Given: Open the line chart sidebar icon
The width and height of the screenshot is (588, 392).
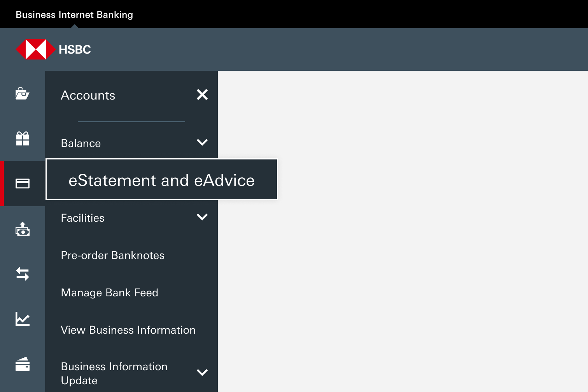Looking at the screenshot, I should (22, 319).
